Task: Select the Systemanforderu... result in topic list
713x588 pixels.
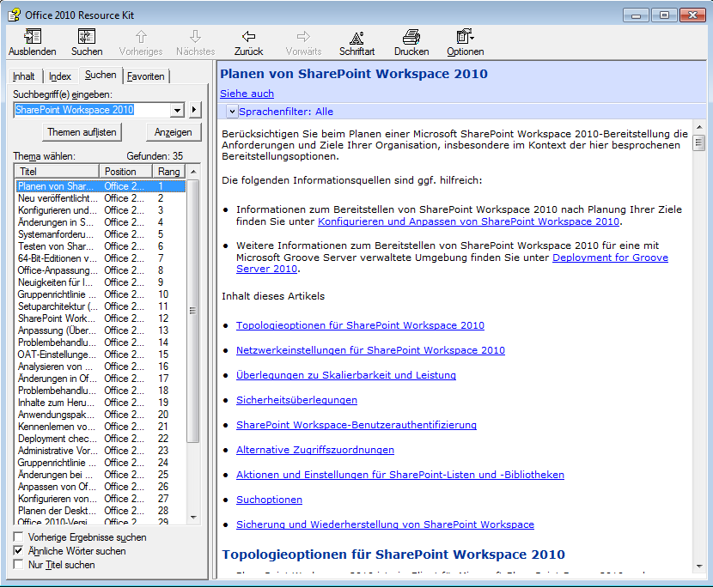Action: [57, 234]
